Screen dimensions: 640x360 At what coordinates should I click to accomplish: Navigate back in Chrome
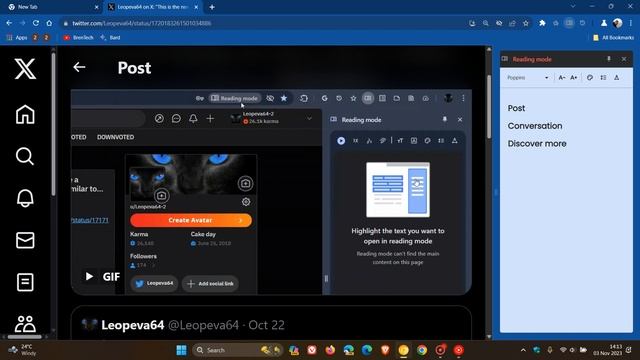point(9,23)
